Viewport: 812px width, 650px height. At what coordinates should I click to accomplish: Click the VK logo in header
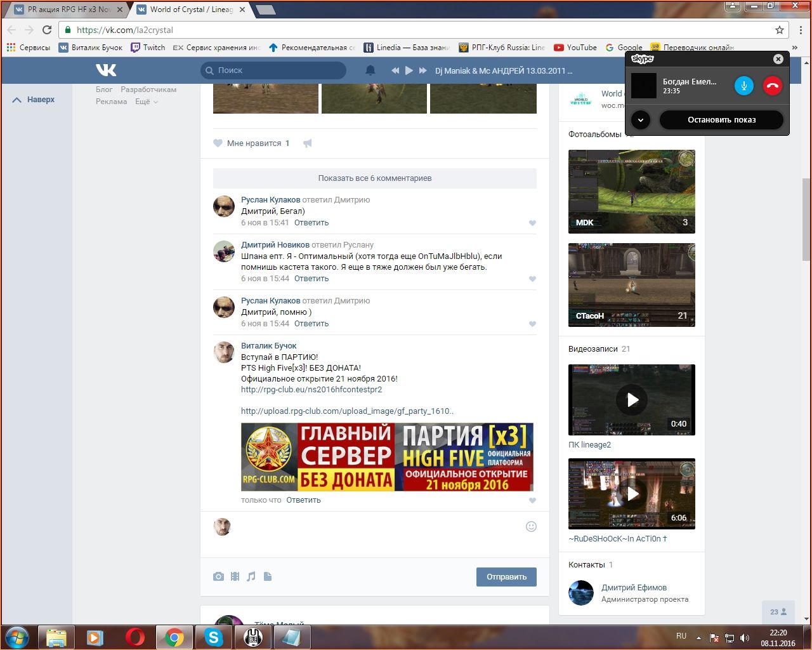(x=106, y=70)
